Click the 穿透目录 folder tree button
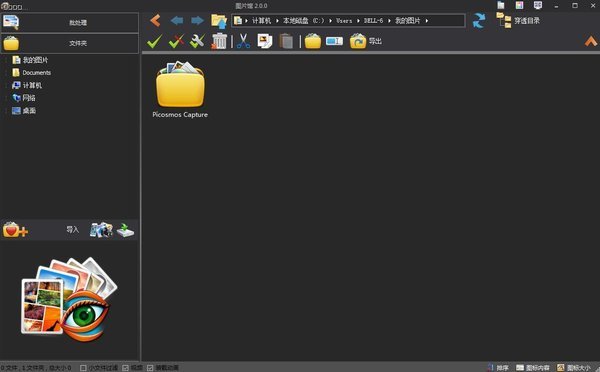Image resolution: width=600 pixels, height=372 pixels. pos(518,21)
